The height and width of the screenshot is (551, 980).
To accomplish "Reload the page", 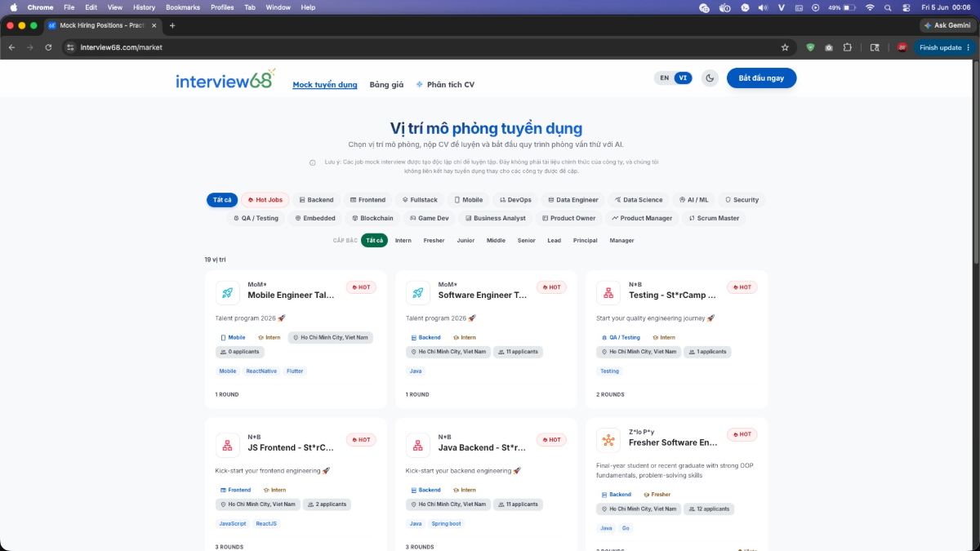I will [x=48, y=47].
